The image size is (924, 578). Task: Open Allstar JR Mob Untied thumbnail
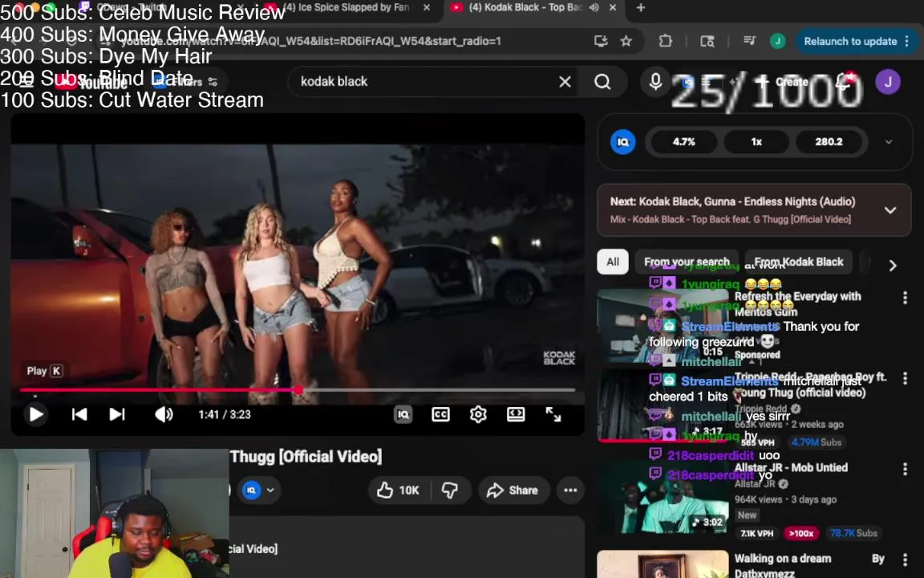[x=663, y=497]
